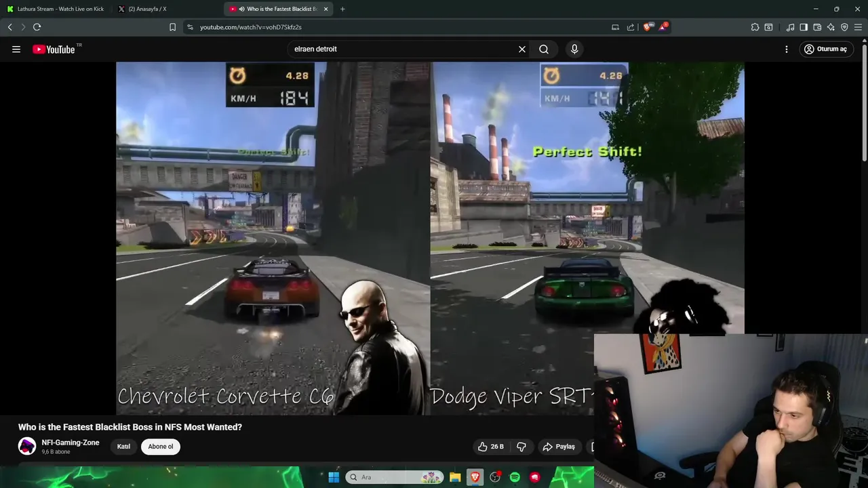Open the Brave Wallet icon
This screenshot has height=488, width=868.
click(x=817, y=27)
